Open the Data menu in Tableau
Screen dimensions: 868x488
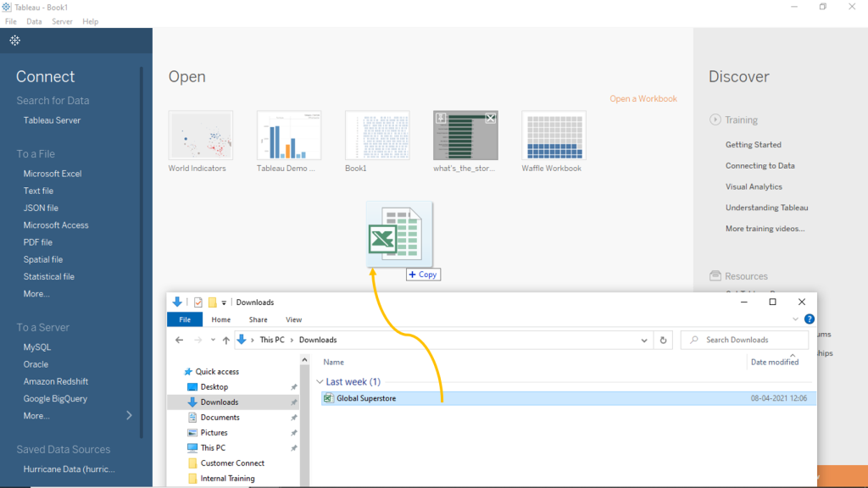point(34,21)
